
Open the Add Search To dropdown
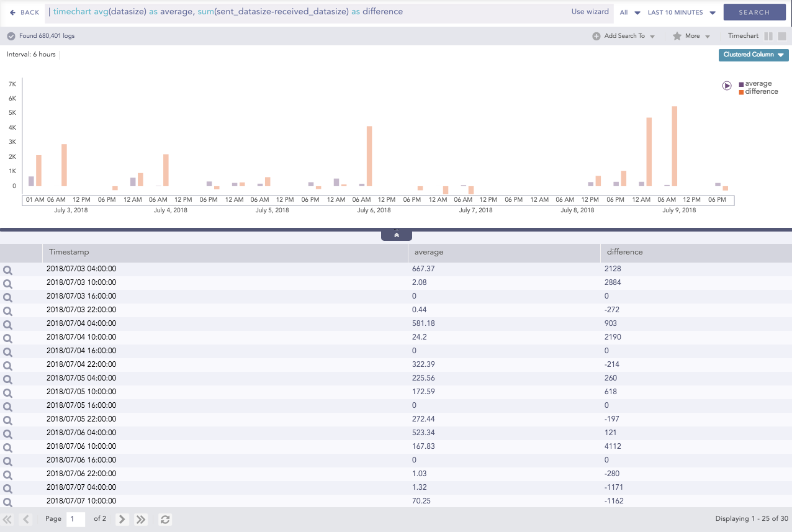(623, 36)
